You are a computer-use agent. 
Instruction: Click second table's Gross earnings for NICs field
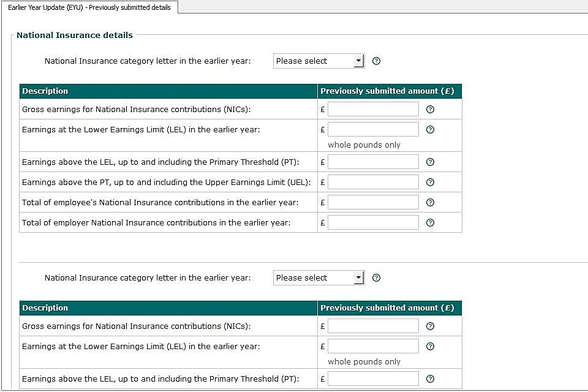[x=373, y=326]
